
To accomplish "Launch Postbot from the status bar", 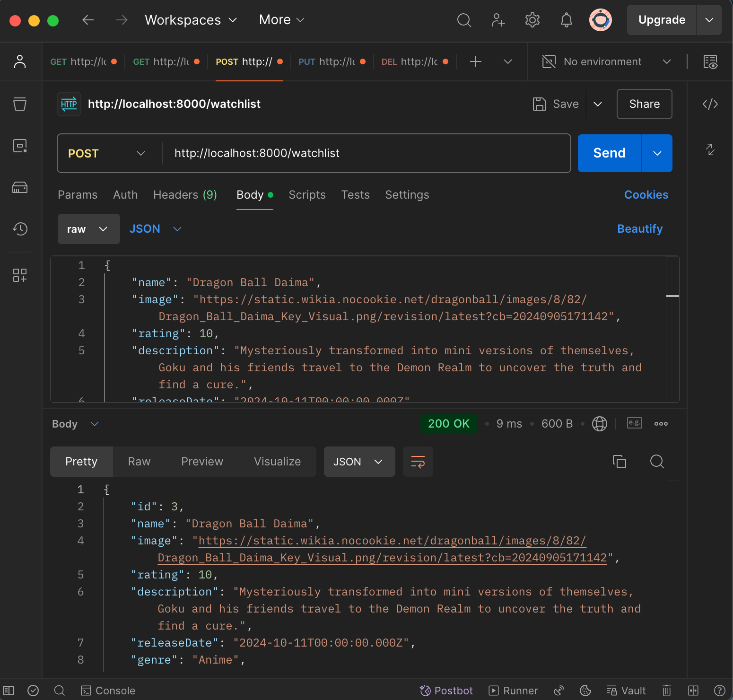I will [446, 690].
